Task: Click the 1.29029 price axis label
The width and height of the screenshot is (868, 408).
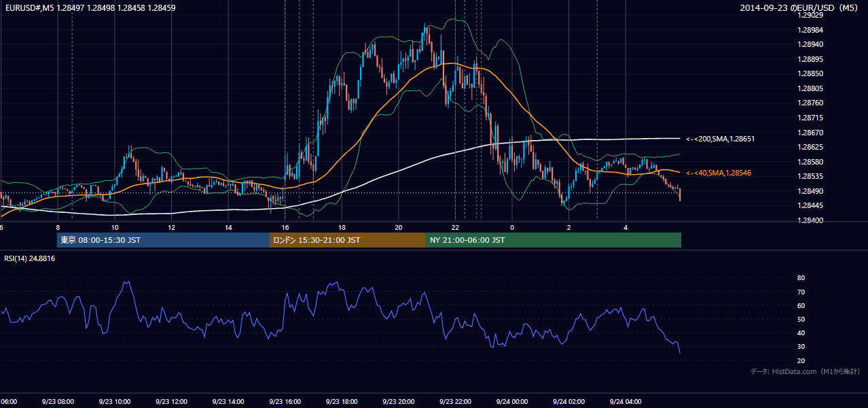Action: [x=811, y=15]
